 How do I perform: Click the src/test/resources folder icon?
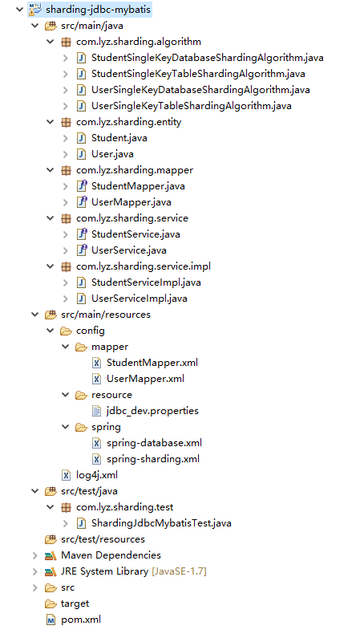click(x=51, y=539)
